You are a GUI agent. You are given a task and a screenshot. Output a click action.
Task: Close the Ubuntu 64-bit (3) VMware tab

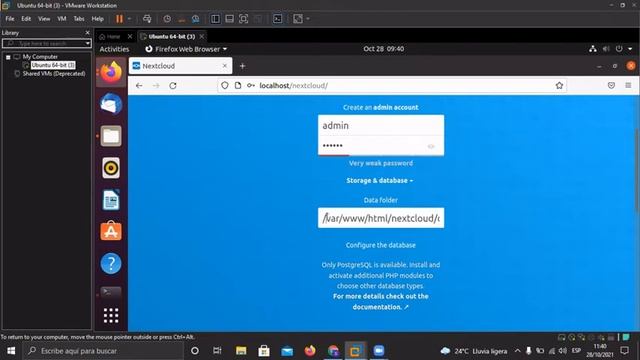202,37
